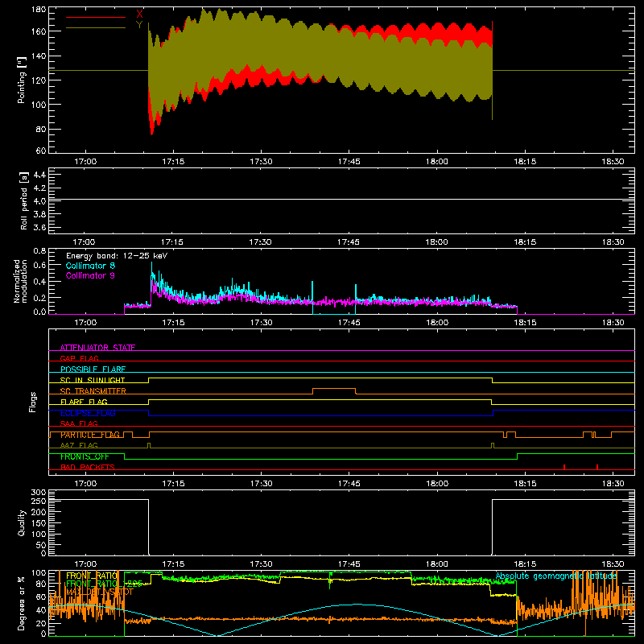The image size is (644, 644).
Task: Click 17:00 tick under the Quality plot
Action: 85,564
